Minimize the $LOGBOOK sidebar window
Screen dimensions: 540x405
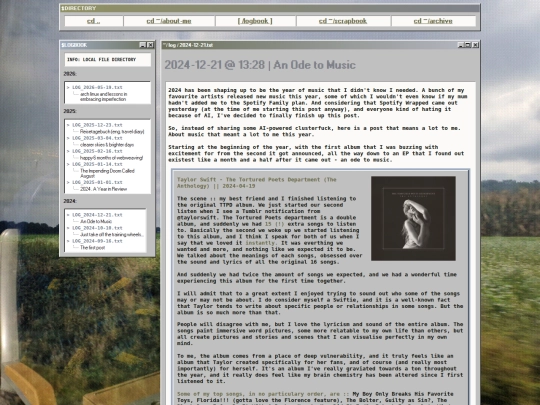click(143, 45)
